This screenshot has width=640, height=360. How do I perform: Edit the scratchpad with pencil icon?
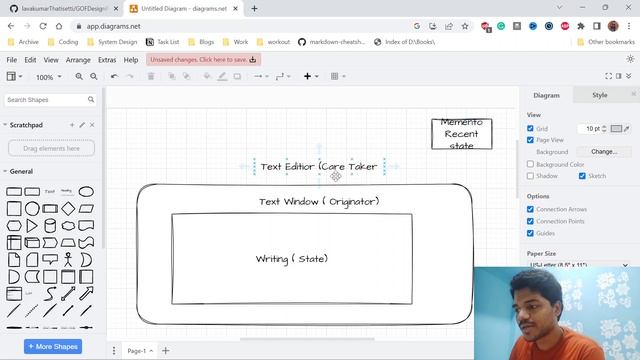tap(82, 125)
